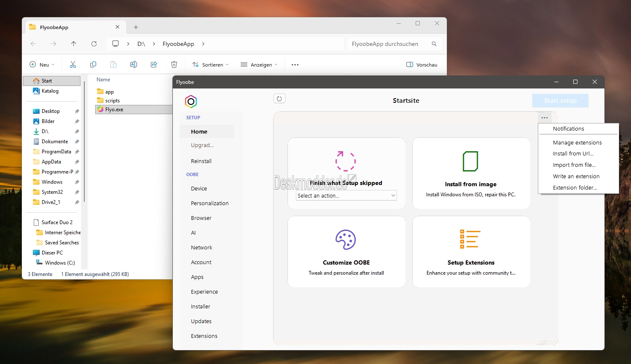Select the app folder in Explorer
The width and height of the screenshot is (631, 364).
coord(105,91)
